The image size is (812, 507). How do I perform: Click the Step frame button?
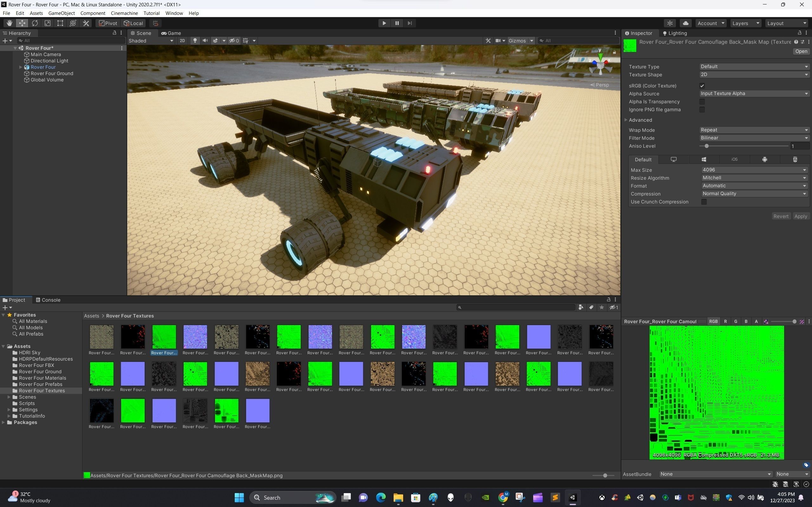pyautogui.click(x=409, y=23)
